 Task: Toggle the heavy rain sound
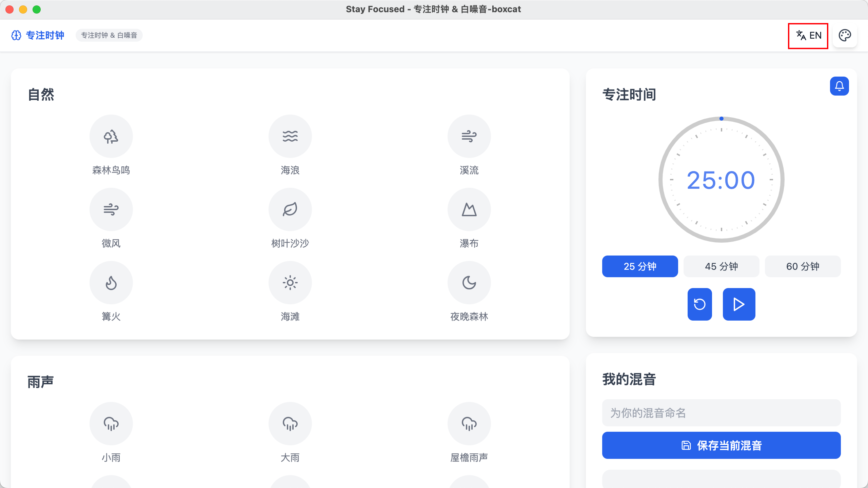pyautogui.click(x=290, y=424)
